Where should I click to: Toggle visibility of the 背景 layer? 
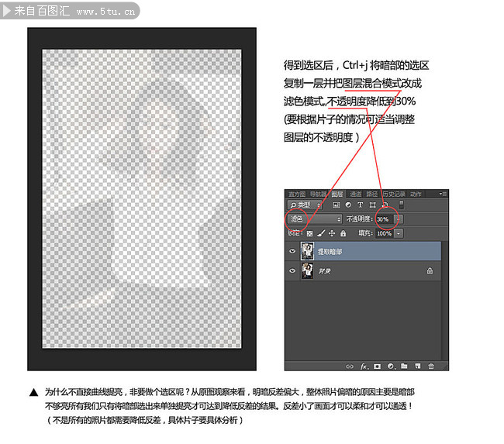pyautogui.click(x=292, y=271)
